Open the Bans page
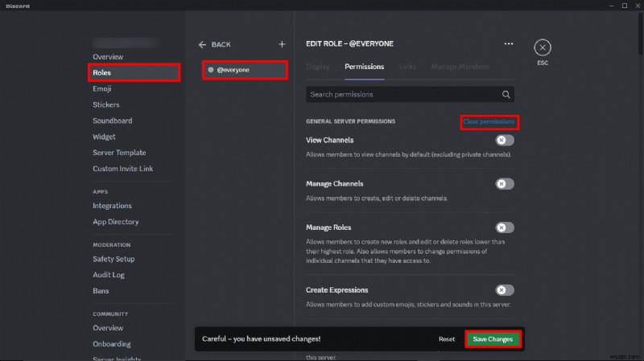 (101, 291)
